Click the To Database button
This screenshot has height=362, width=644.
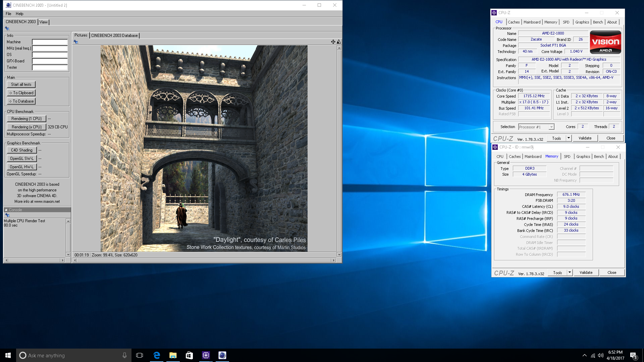tap(21, 101)
